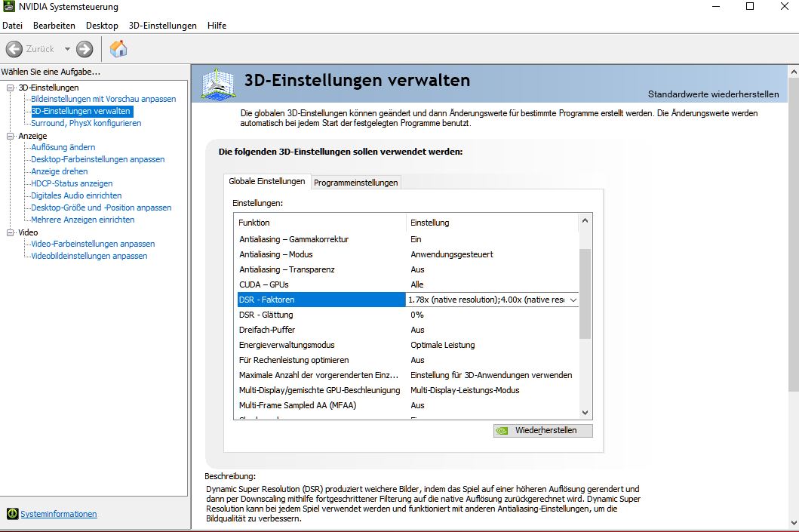Select Für Rechenleistung optimieren row

pos(407,360)
